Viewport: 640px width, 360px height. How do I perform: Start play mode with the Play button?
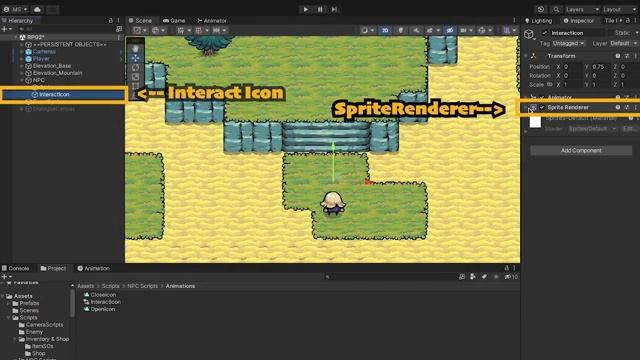(x=305, y=9)
